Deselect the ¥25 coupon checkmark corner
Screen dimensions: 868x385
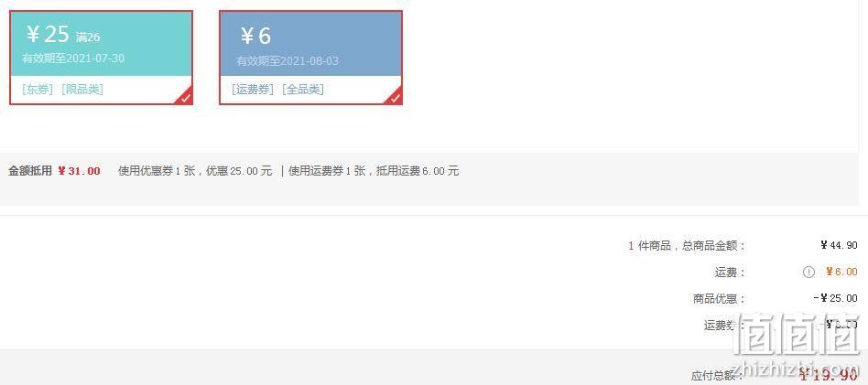click(x=185, y=97)
